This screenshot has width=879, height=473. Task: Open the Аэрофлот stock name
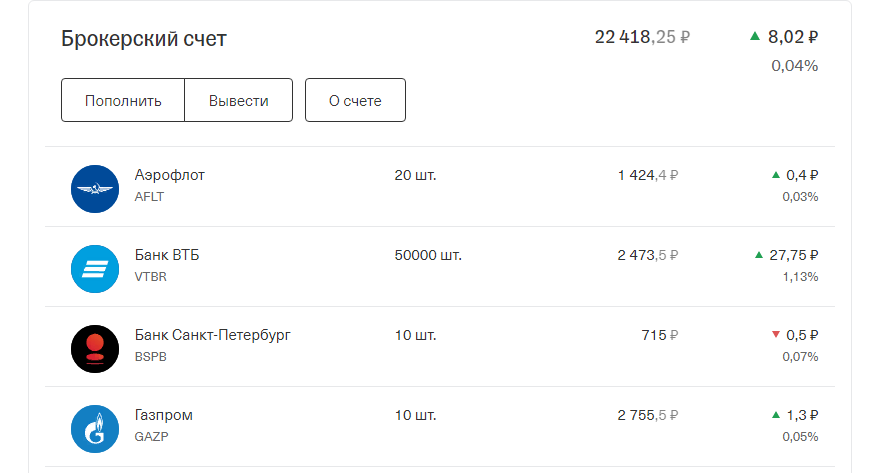coord(169,175)
